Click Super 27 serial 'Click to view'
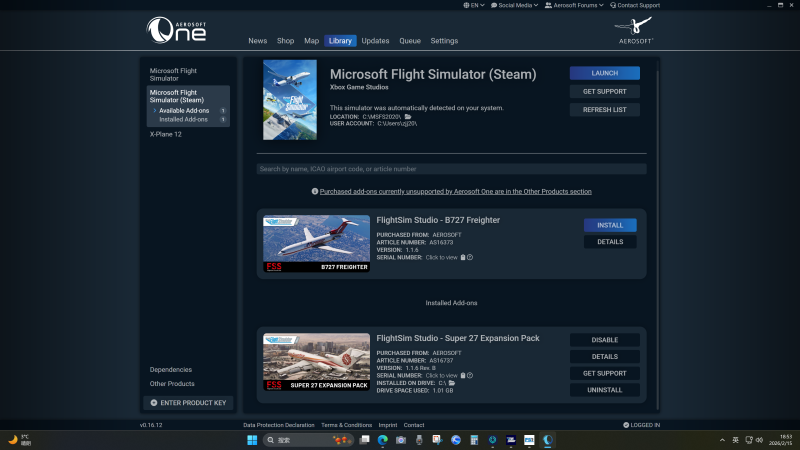This screenshot has height=450, width=800. pos(441,376)
